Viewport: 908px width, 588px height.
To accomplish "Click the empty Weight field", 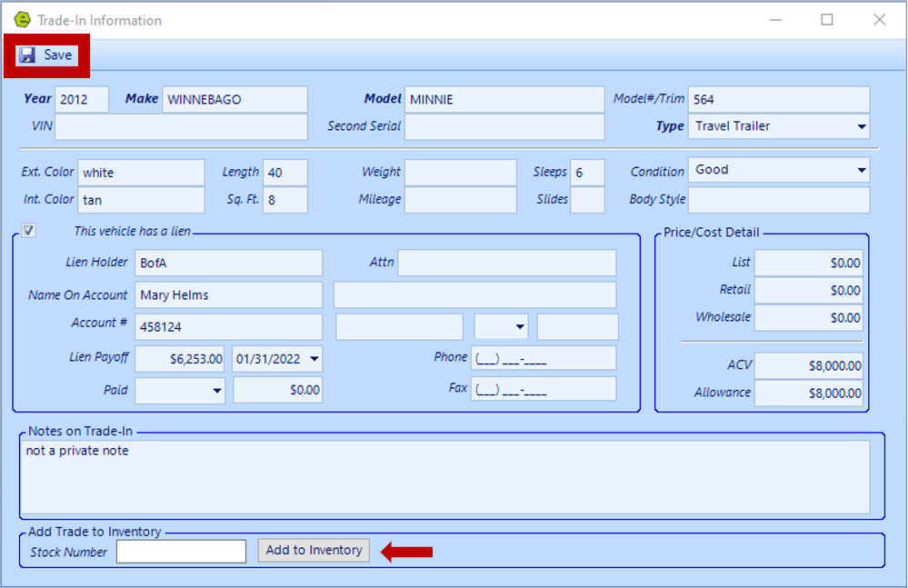I will 461,173.
